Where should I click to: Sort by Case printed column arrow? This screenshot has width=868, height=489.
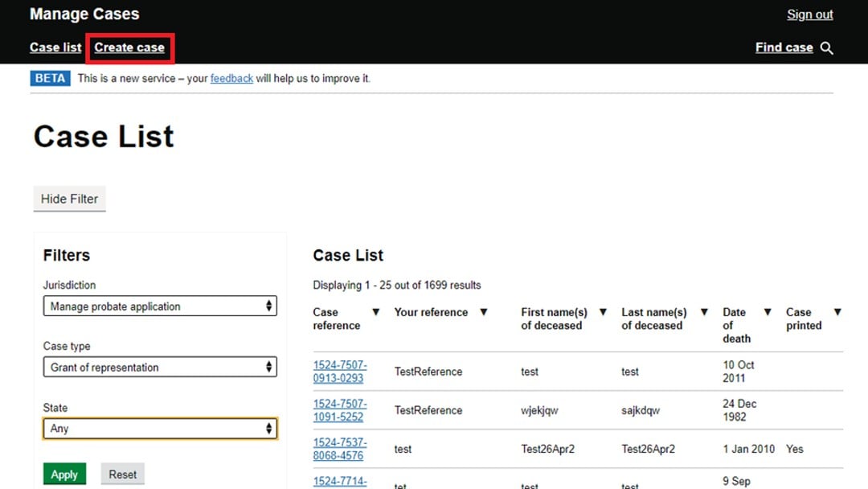coord(837,312)
